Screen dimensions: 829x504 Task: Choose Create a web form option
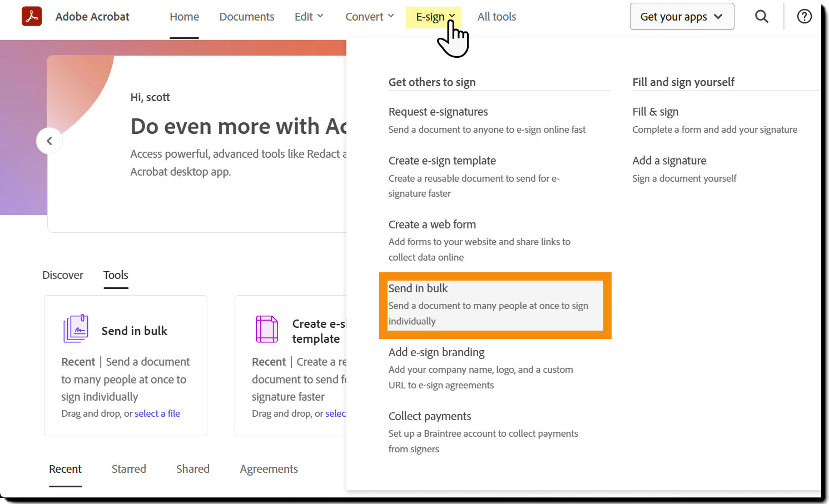(x=432, y=224)
